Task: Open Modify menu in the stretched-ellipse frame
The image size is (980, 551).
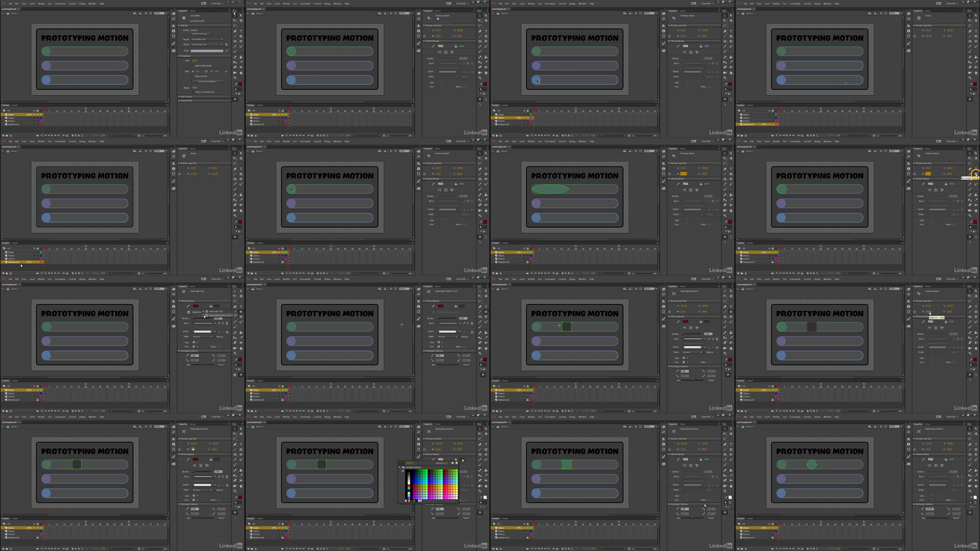Action: tap(531, 141)
